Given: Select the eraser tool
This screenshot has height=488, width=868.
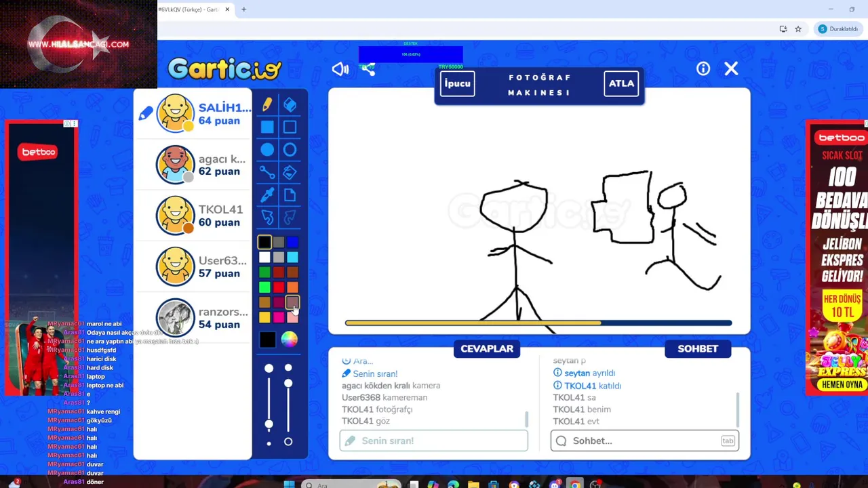Looking at the screenshot, I should point(290,104).
